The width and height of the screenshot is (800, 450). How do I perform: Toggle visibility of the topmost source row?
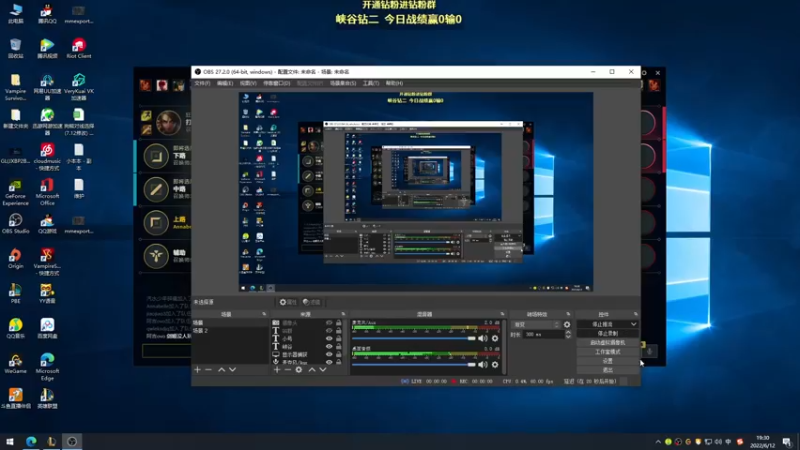point(329,323)
